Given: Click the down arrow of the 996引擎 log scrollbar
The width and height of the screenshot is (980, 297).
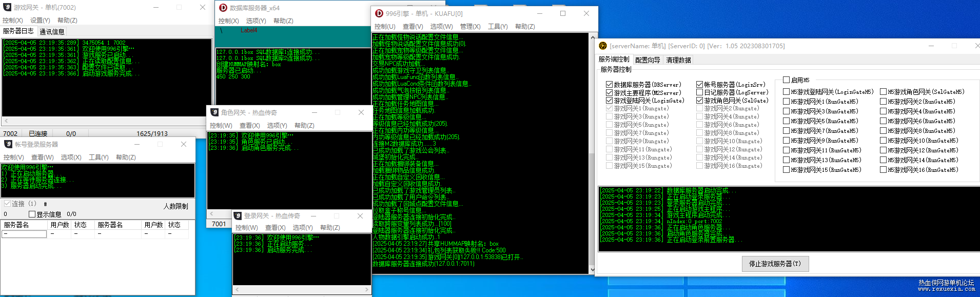Looking at the screenshot, I should coord(593,269).
